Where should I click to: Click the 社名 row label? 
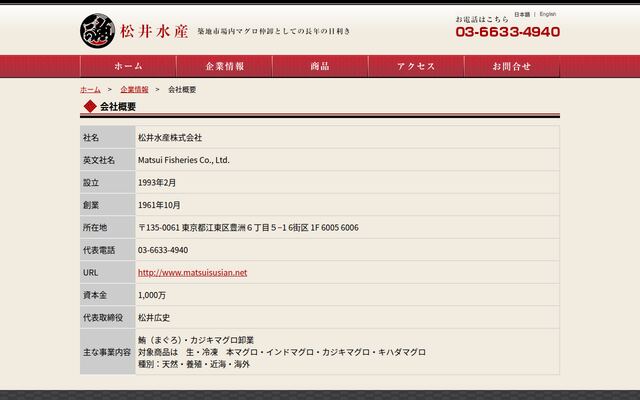[91, 138]
